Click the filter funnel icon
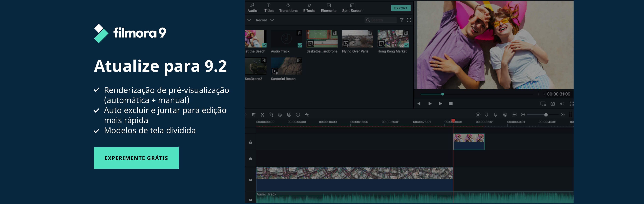644x204 pixels. pyautogui.click(x=401, y=20)
